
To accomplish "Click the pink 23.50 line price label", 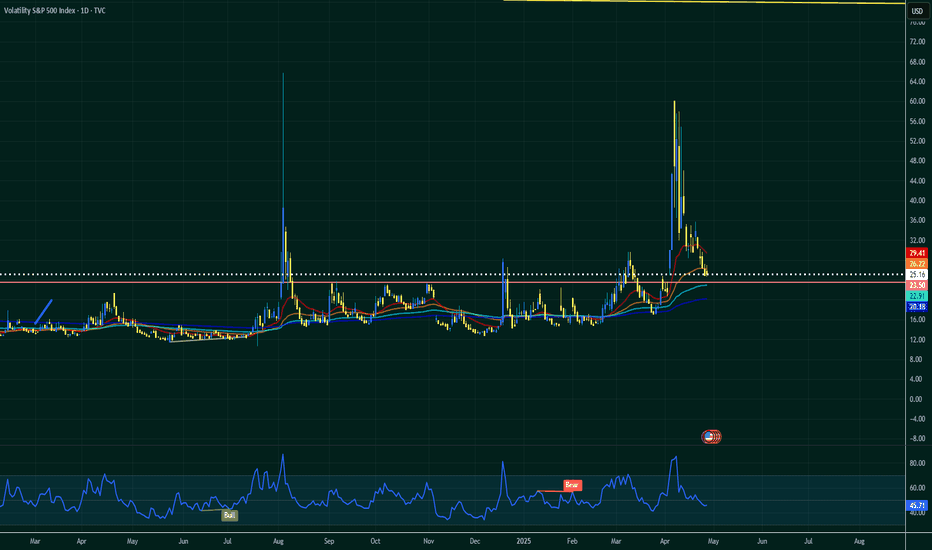I will click(x=917, y=285).
